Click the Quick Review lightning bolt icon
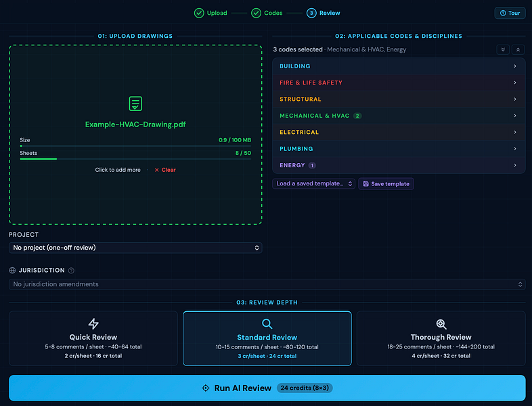The width and height of the screenshot is (532, 406). pos(93,323)
